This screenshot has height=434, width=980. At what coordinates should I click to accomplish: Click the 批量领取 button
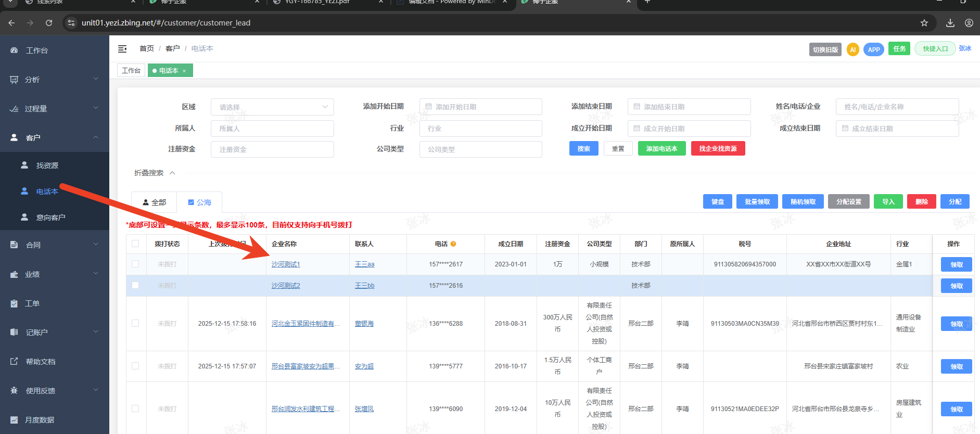(x=757, y=201)
